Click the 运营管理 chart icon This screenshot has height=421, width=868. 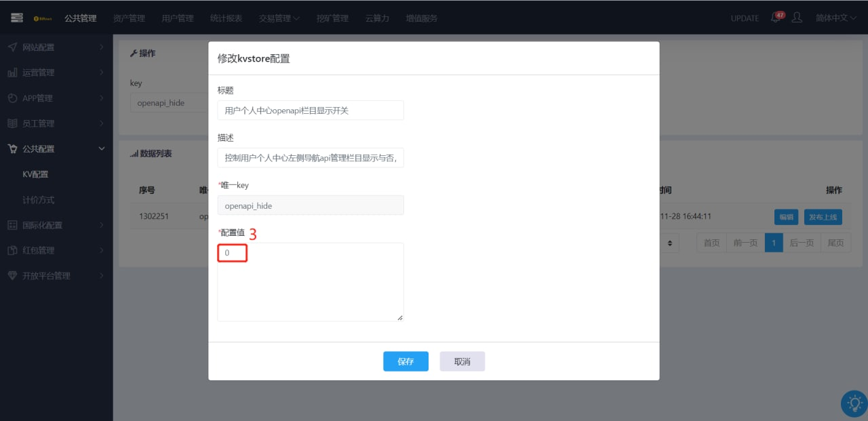12,73
